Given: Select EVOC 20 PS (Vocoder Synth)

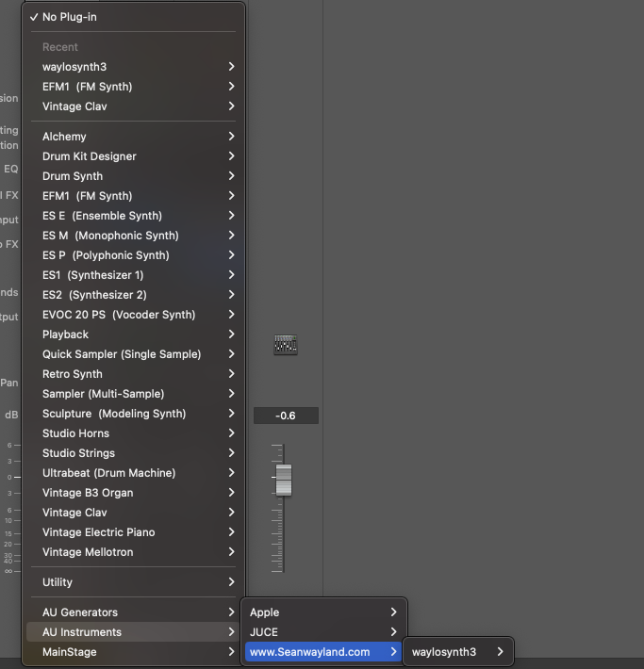Looking at the screenshot, I should pyautogui.click(x=133, y=315).
